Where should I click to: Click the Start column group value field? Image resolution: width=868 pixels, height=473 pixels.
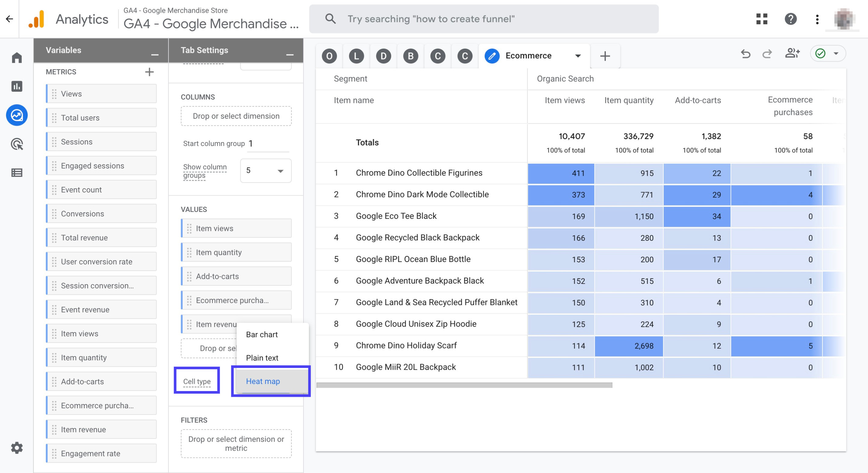tap(269, 144)
